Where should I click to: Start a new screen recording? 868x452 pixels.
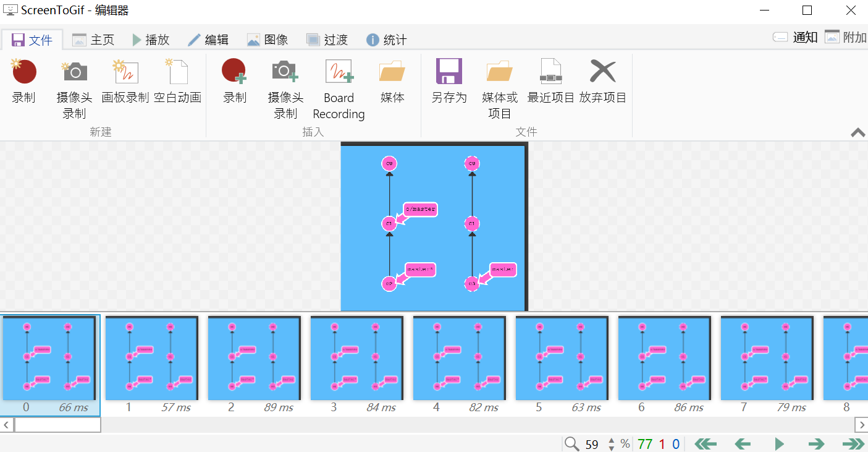pos(24,80)
